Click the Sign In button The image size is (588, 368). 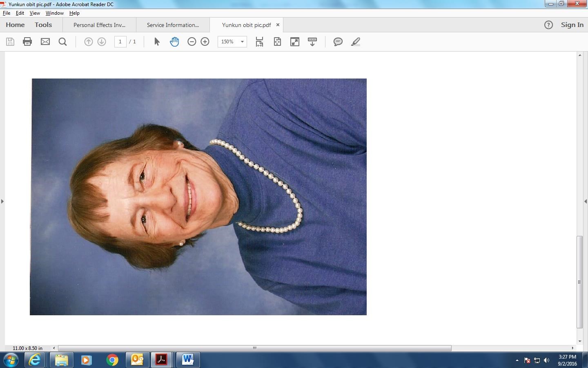pyautogui.click(x=572, y=25)
